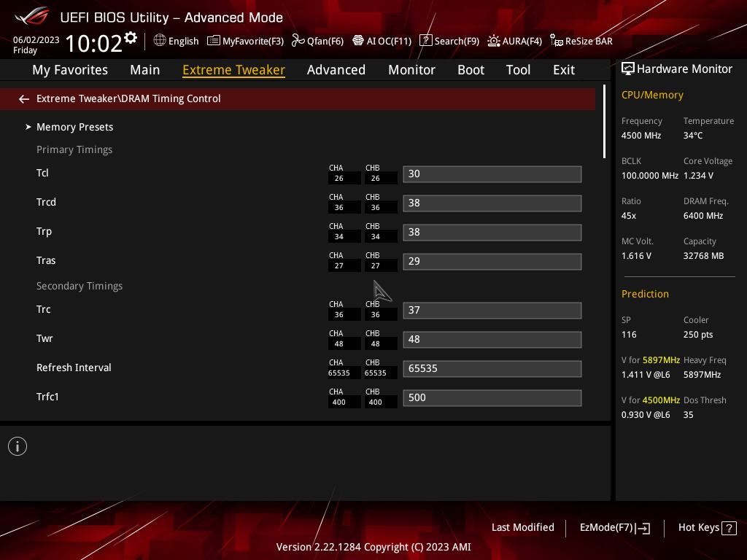Open Search(F9) tool
This screenshot has height=560, width=747.
449,41
